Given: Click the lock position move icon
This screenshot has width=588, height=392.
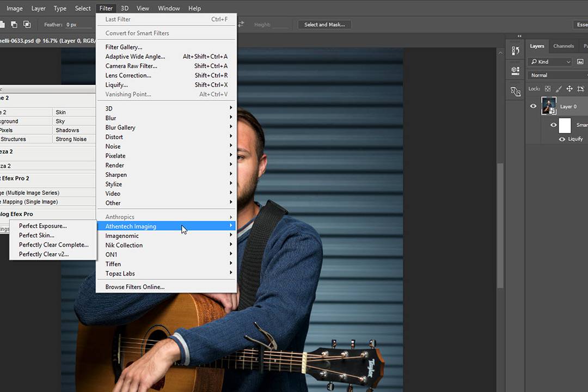Looking at the screenshot, I should 569,89.
